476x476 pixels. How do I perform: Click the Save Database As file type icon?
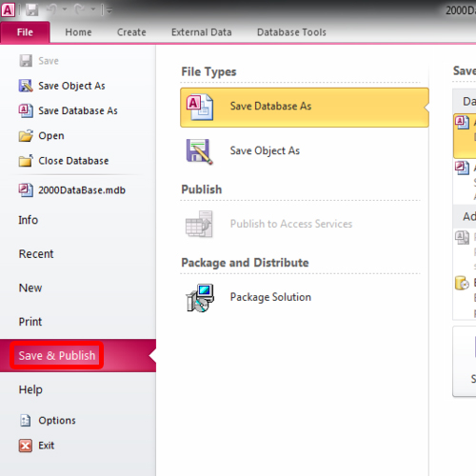click(199, 108)
